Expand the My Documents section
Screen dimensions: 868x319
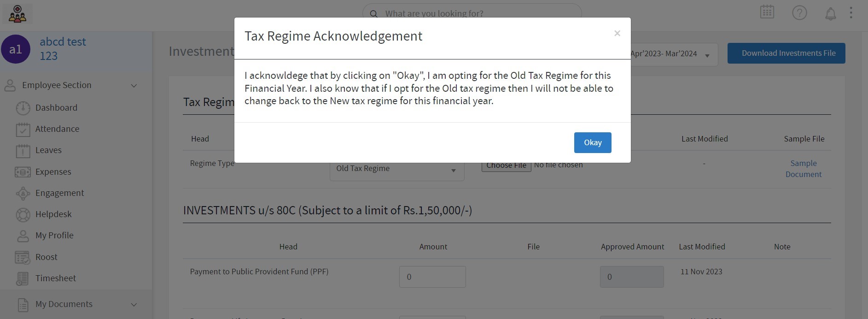point(134,304)
